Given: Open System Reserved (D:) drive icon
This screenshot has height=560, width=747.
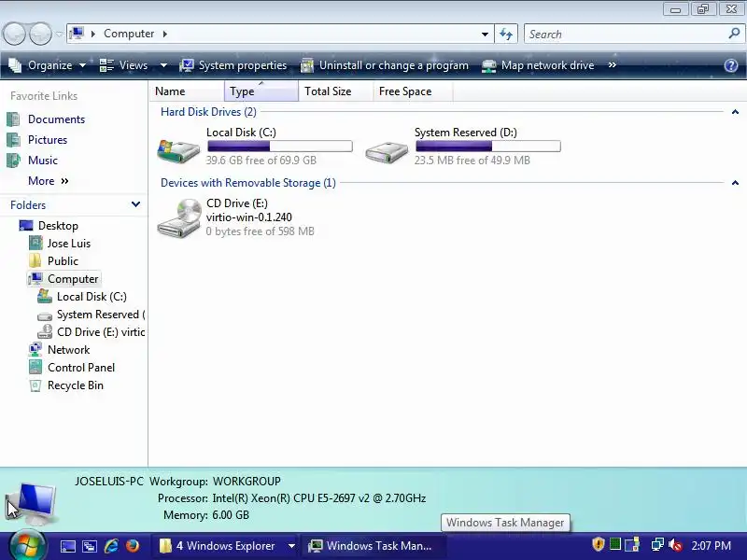Looking at the screenshot, I should click(387, 152).
